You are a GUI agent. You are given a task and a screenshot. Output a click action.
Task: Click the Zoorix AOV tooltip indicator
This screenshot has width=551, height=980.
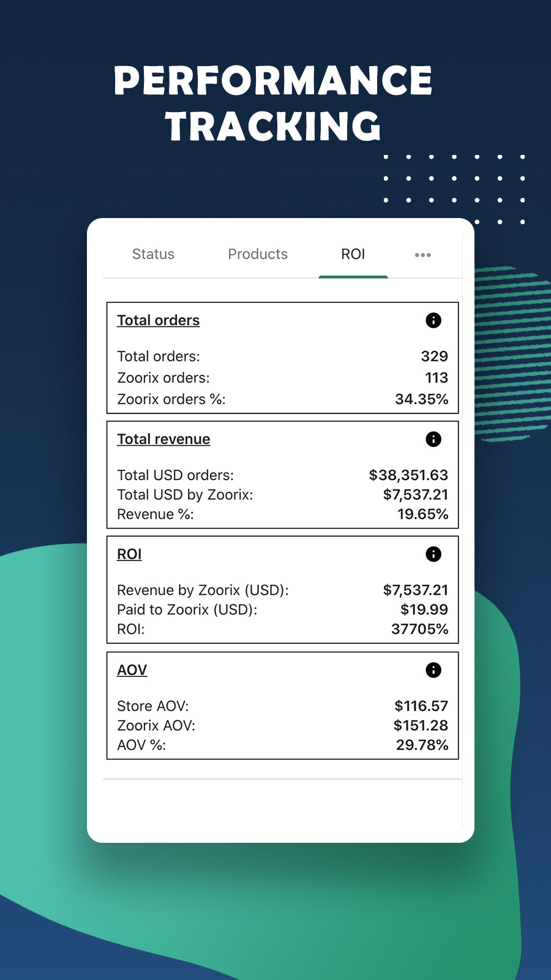click(x=433, y=669)
